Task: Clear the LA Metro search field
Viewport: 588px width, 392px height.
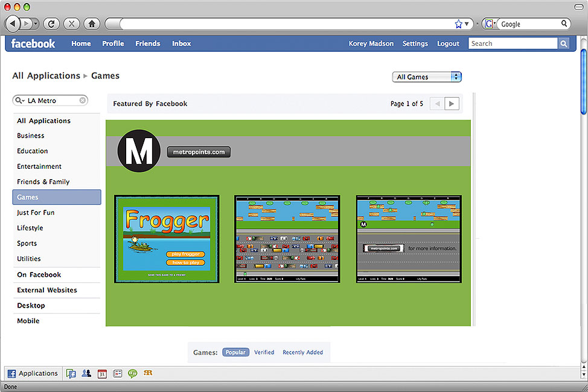Action: pos(83,101)
